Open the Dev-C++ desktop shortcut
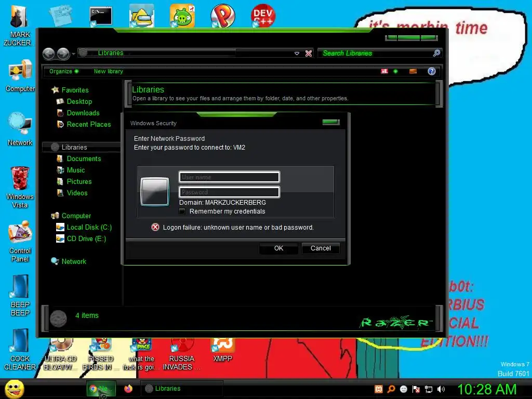Viewport: 532px width, 399px height. click(263, 16)
